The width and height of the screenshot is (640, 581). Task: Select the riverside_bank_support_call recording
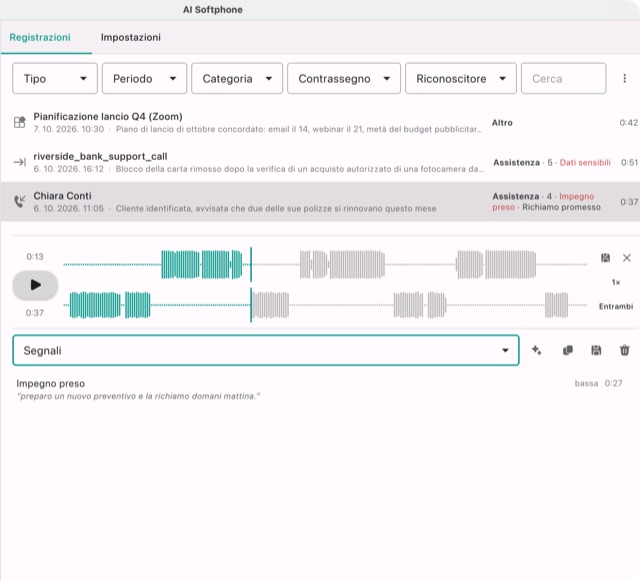tap(320, 162)
